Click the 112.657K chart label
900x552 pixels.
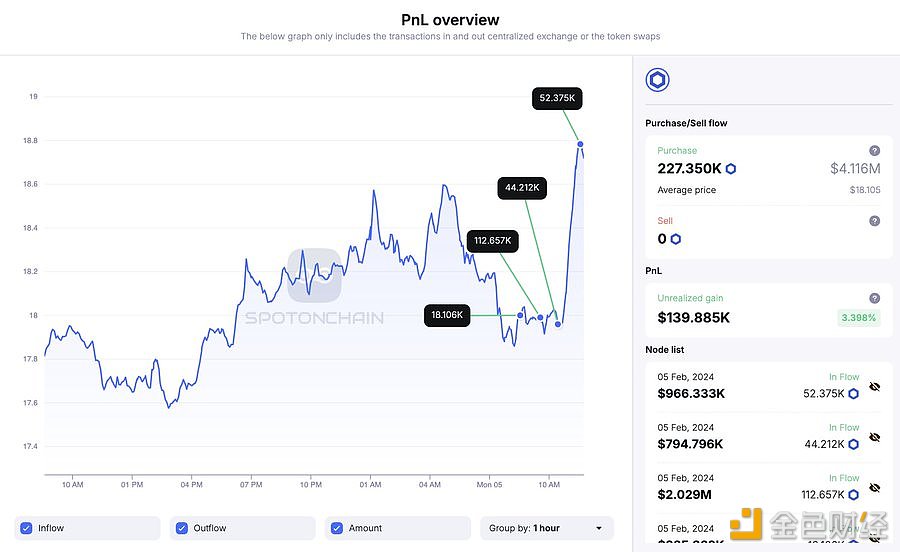492,240
